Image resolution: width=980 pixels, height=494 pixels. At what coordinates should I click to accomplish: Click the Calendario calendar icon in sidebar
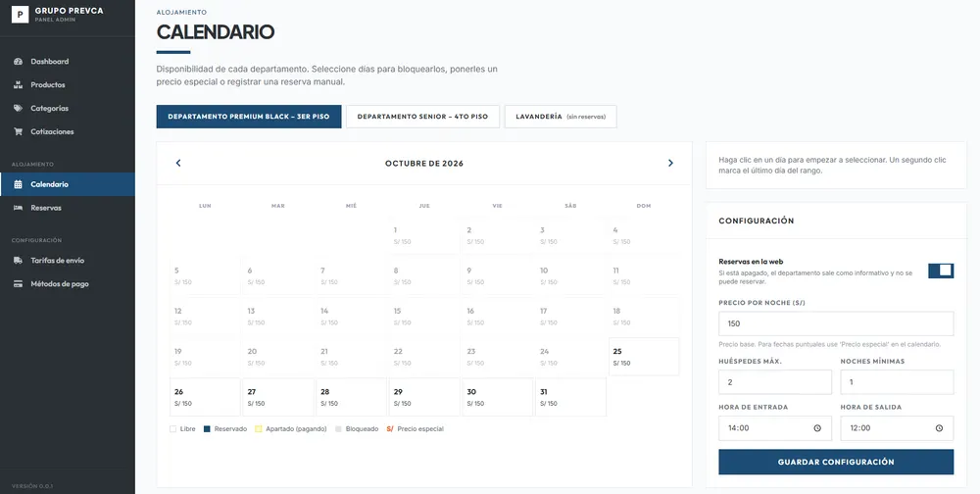[18, 184]
